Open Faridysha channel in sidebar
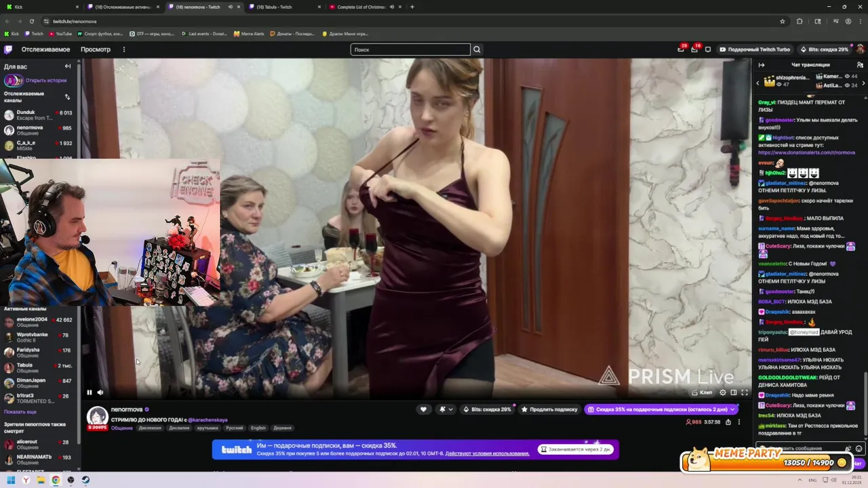Screen dimensions: 868x488 tap(38, 352)
